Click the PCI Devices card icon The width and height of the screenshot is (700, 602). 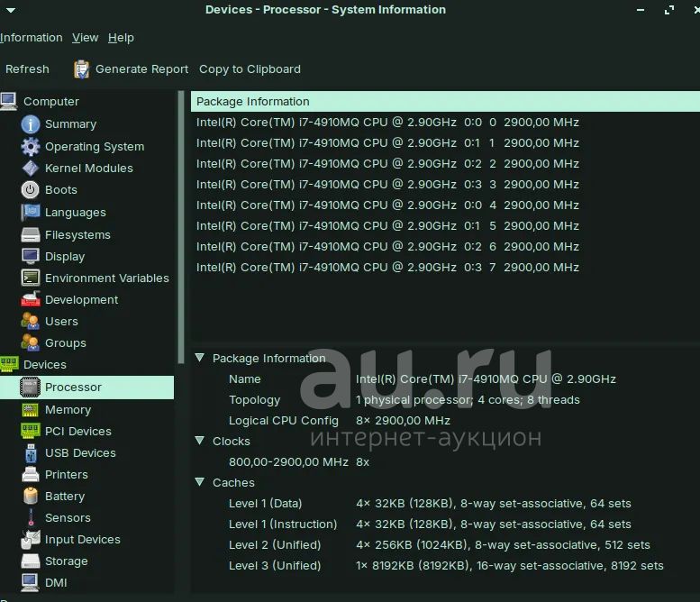point(31,431)
